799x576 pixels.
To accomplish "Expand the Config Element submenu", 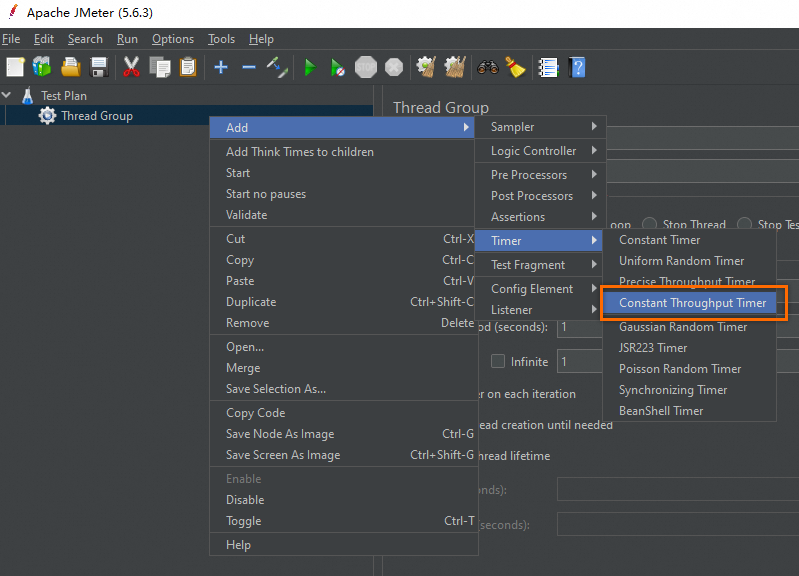I will (539, 289).
